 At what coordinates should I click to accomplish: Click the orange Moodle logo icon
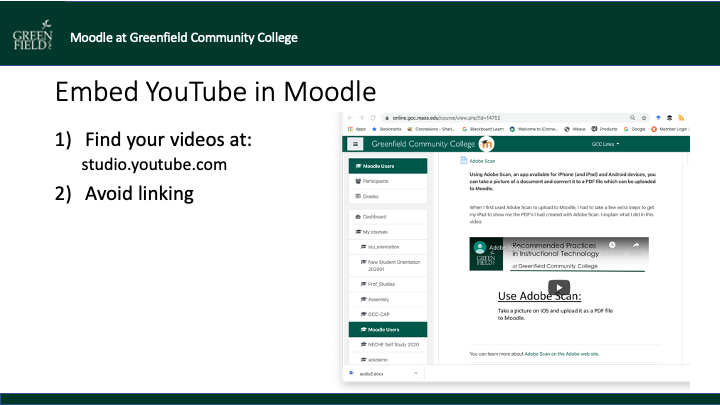pos(486,144)
